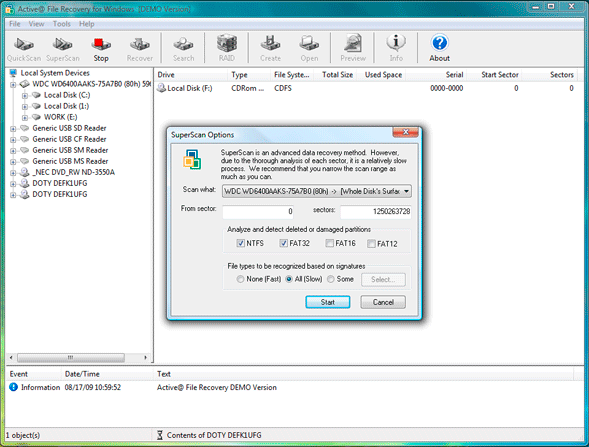The image size is (589, 447).
Task: Click the device tree horizontal scrollbar thumb
Action: [71, 358]
